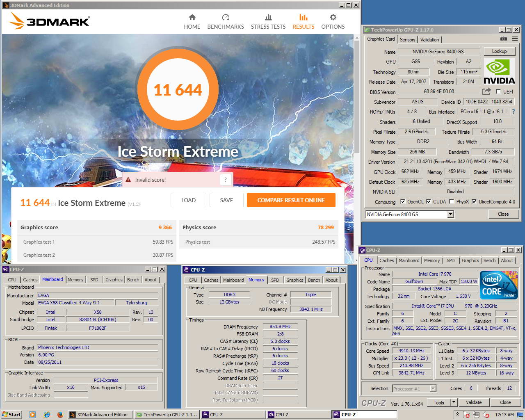The image size is (525, 420).
Task: Open Validation tab in GPU-Z
Action: (429, 40)
